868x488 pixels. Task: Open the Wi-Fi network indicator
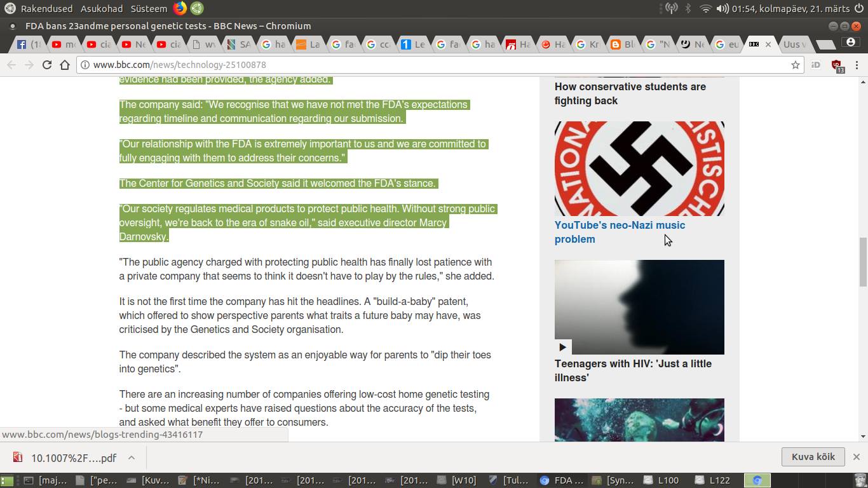point(705,8)
